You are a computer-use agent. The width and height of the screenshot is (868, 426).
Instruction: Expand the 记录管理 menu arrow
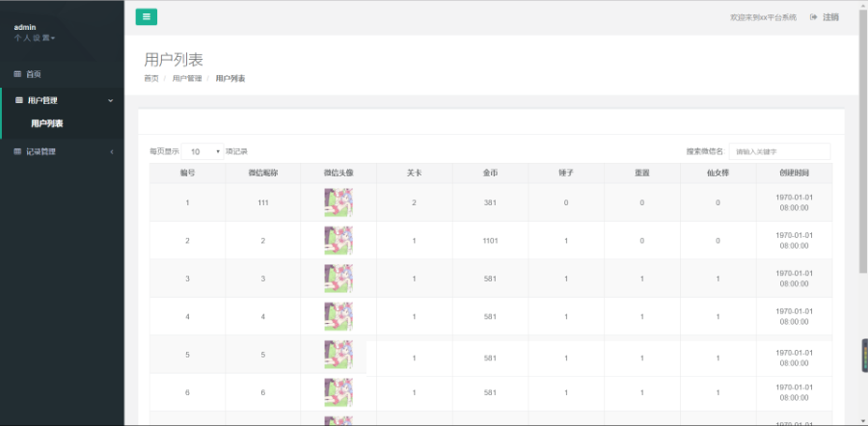(x=111, y=151)
